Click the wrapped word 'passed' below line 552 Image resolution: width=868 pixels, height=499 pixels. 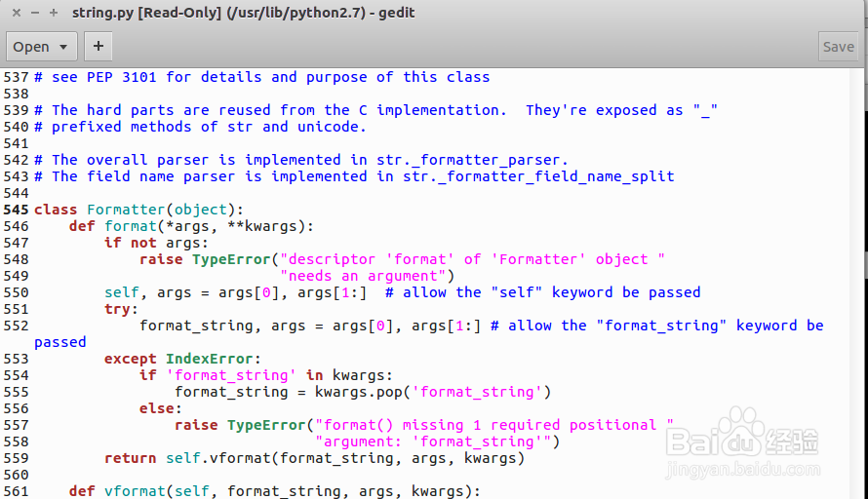tap(60, 342)
